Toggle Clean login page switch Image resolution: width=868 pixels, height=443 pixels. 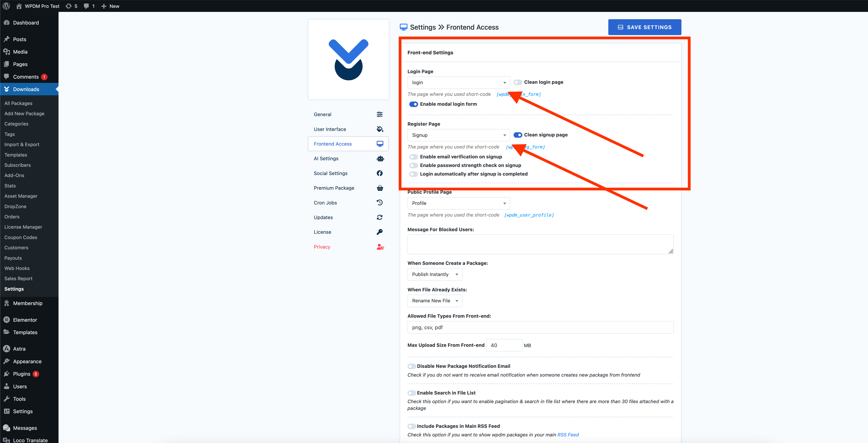tap(518, 82)
